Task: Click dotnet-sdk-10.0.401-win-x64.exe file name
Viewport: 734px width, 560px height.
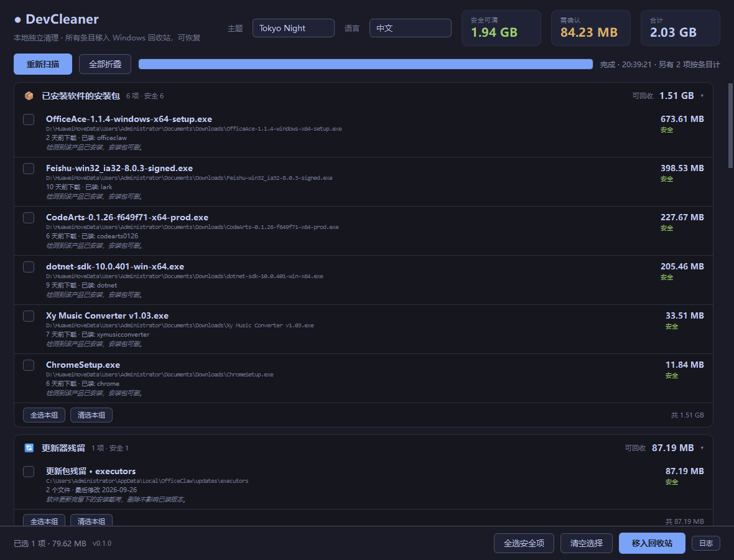Action: (x=115, y=266)
